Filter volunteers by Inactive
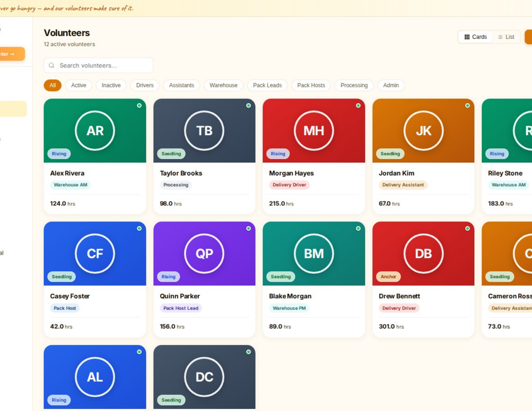The image size is (532, 411). click(111, 85)
